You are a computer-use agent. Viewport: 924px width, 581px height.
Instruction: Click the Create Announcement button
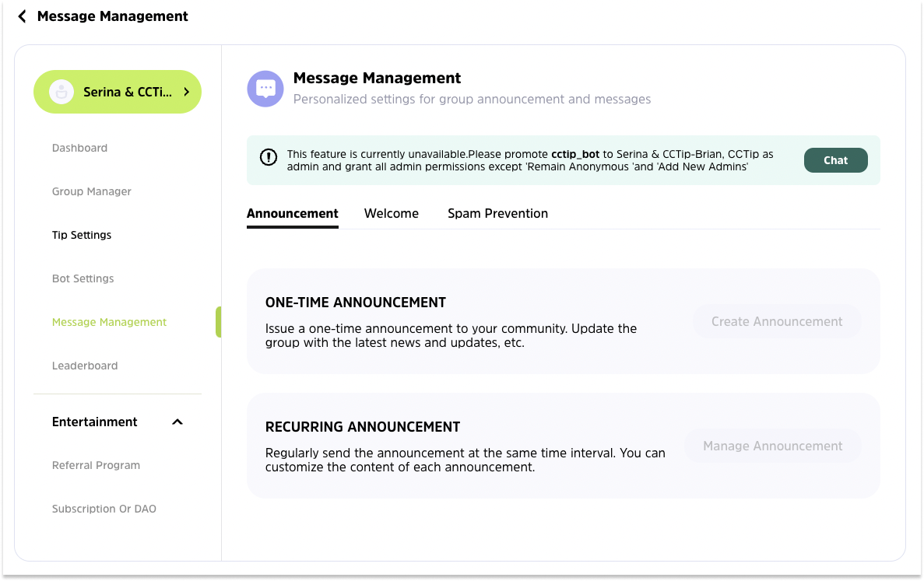click(777, 321)
